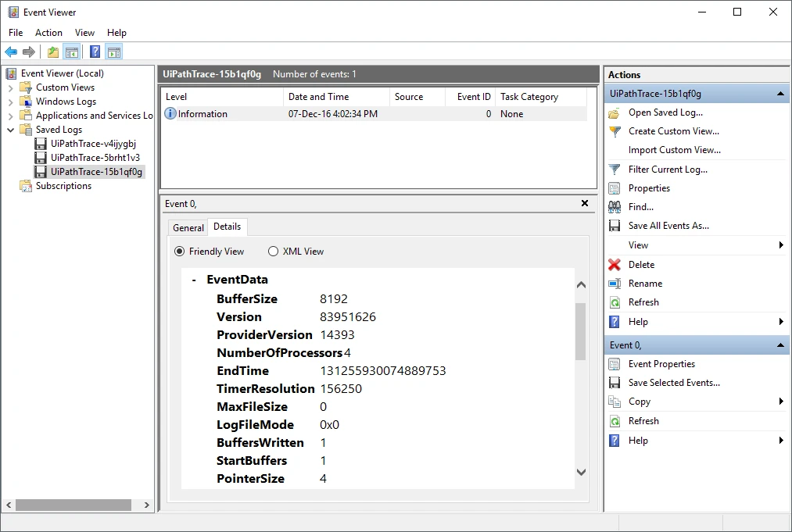Select the 07-Dec-16 4:02:34 PM event cell

pyautogui.click(x=333, y=114)
